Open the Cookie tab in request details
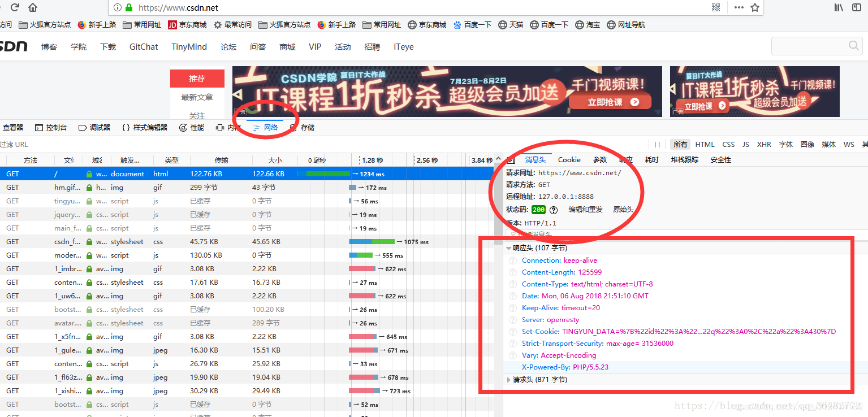868x417 pixels. [569, 160]
